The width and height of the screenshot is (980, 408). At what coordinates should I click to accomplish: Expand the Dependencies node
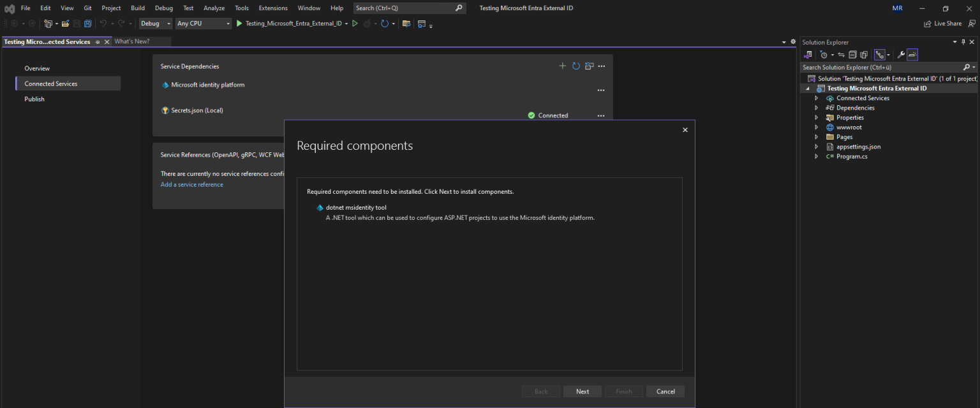point(817,107)
